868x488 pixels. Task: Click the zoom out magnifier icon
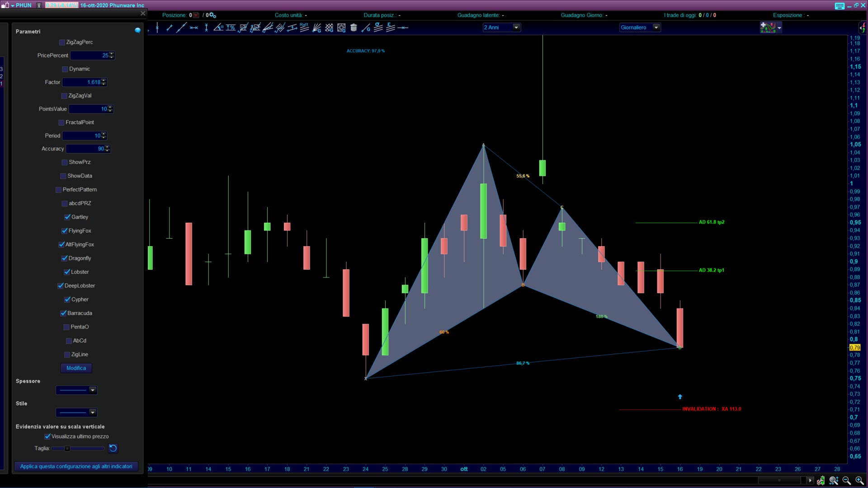click(846, 480)
